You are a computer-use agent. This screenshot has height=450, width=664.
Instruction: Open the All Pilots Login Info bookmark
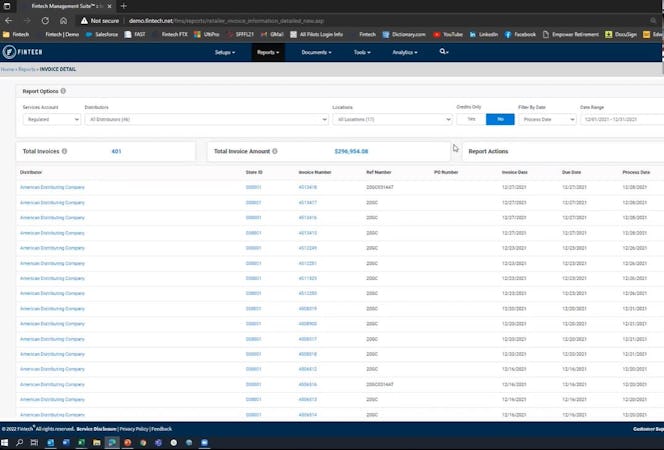click(x=316, y=34)
